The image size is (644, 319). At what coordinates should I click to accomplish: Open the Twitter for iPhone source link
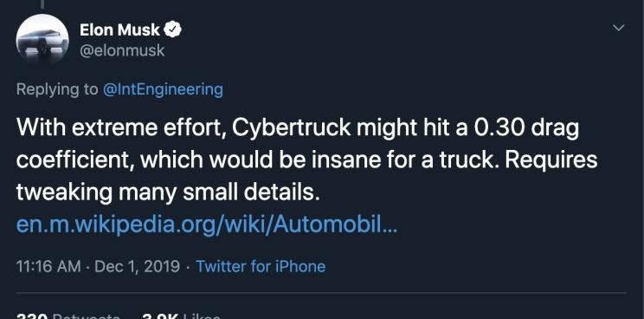coord(261,266)
